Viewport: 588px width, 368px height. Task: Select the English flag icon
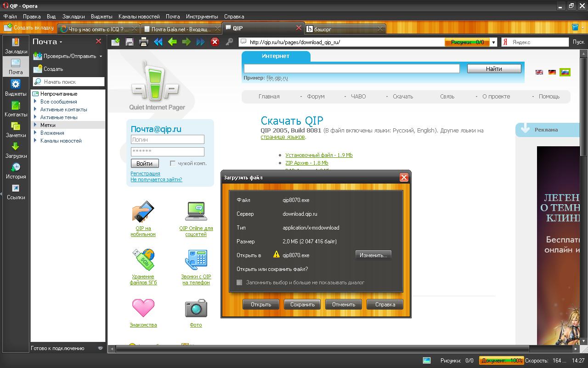click(x=539, y=72)
